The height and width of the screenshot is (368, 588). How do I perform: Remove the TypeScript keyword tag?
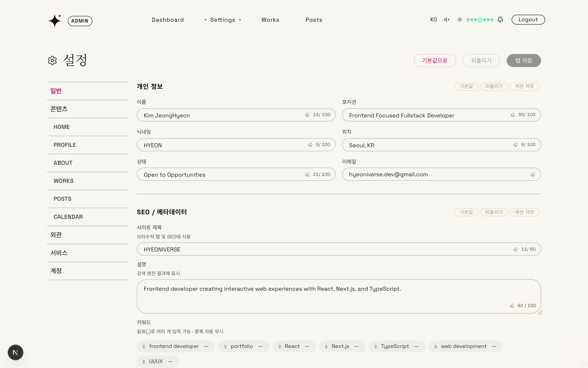pos(416,346)
